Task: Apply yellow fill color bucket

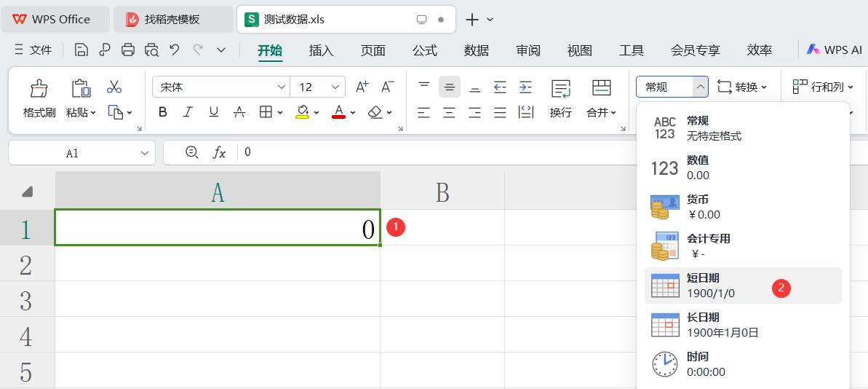Action: [302, 112]
